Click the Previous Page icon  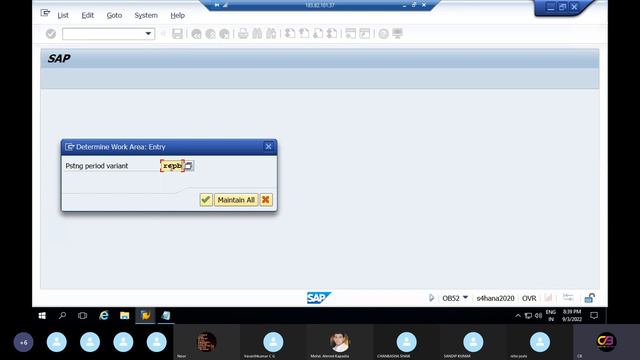[304, 33]
